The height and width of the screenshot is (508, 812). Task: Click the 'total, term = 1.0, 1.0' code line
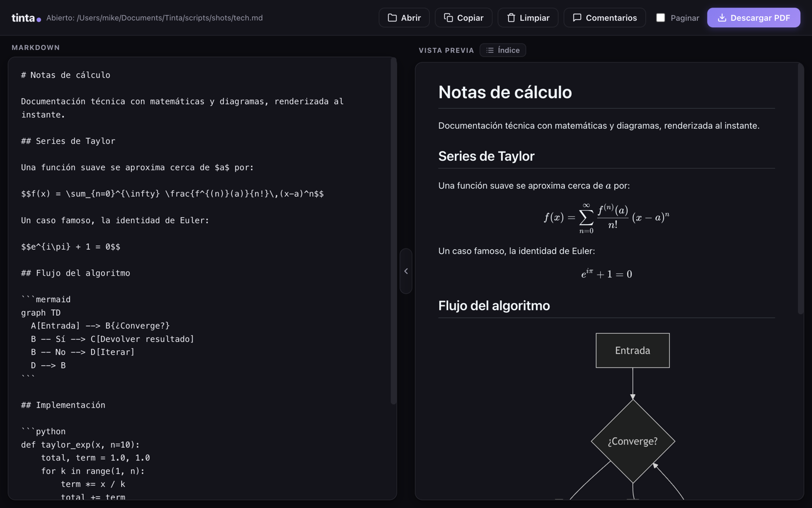[95, 458]
